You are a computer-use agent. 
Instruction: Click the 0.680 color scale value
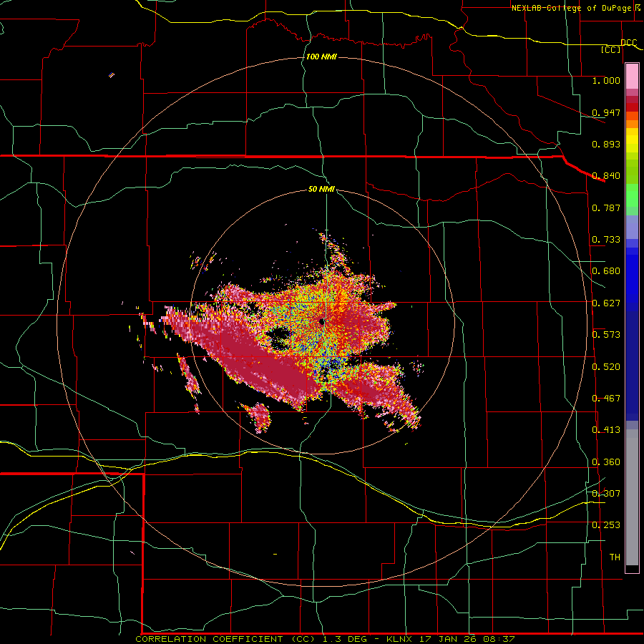tap(606, 271)
